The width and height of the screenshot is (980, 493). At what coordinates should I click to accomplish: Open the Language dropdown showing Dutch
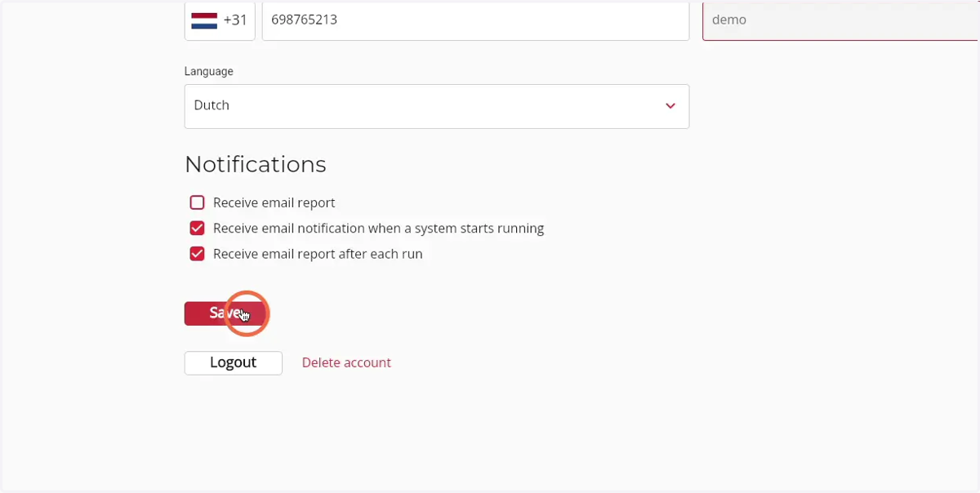(x=437, y=106)
